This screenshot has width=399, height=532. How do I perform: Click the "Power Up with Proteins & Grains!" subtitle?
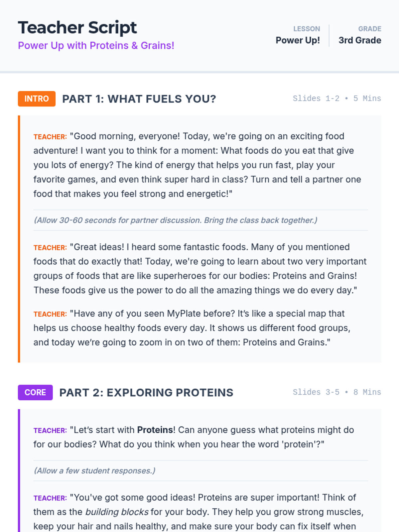pos(96,46)
